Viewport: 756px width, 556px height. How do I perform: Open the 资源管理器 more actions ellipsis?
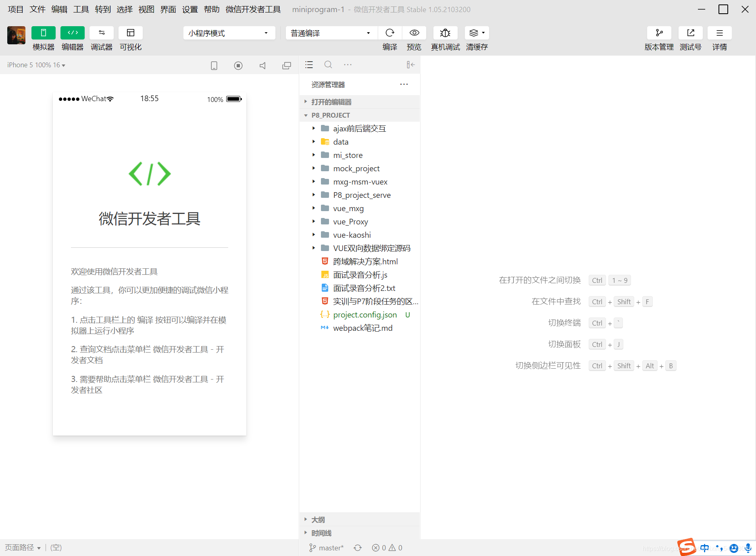[x=404, y=84]
